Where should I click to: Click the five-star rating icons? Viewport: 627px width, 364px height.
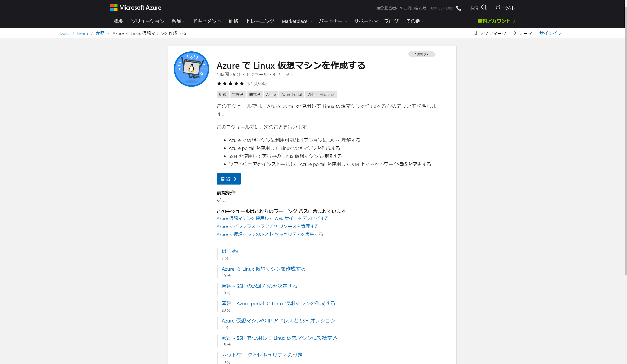[x=230, y=83]
